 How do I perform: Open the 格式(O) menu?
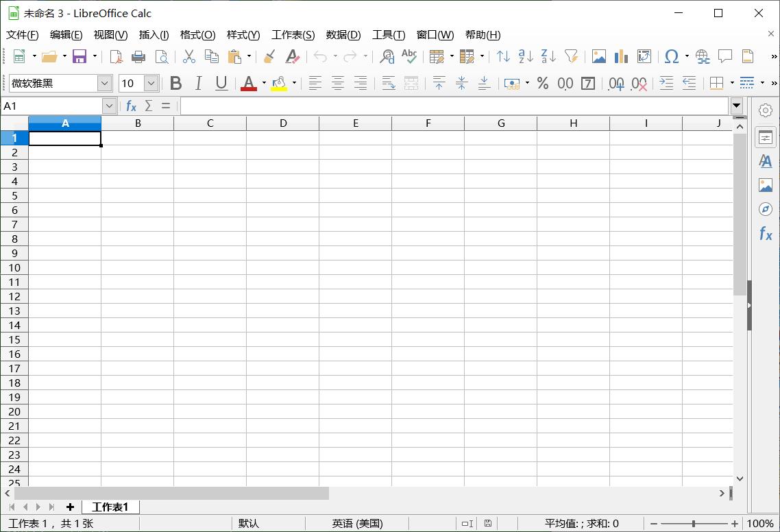[x=197, y=35]
